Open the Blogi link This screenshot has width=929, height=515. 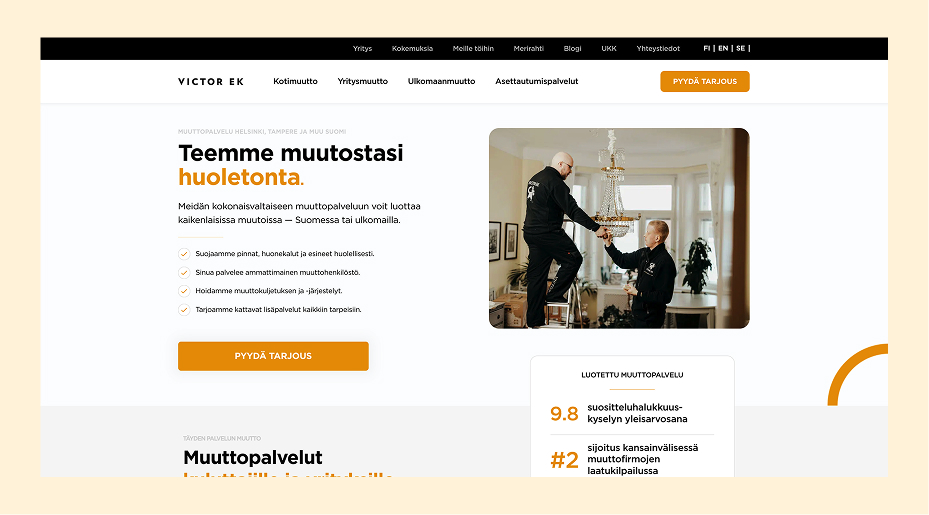pos(572,49)
